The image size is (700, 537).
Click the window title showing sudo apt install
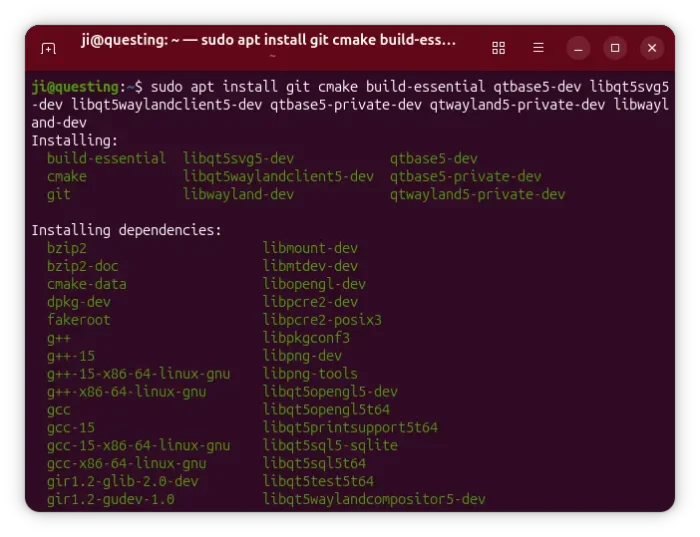tap(268, 41)
